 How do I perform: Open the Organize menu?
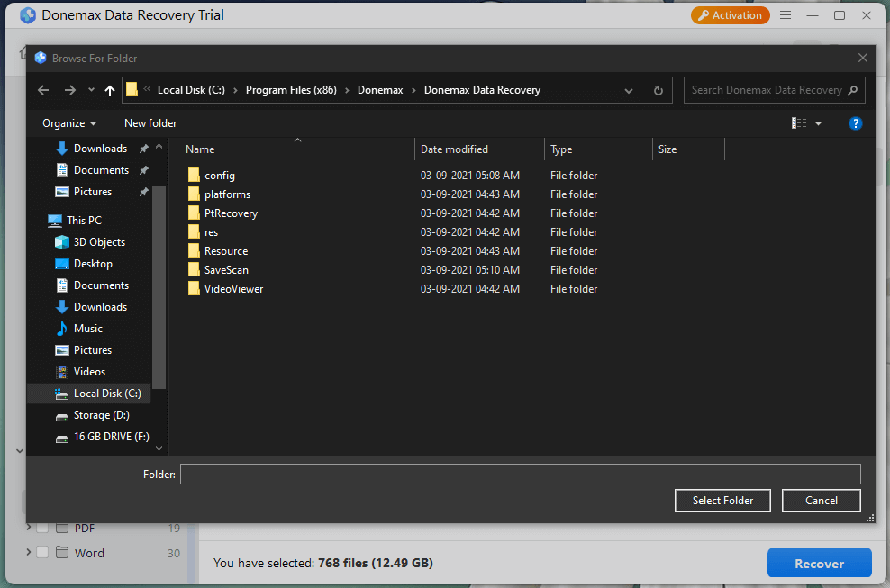point(69,123)
